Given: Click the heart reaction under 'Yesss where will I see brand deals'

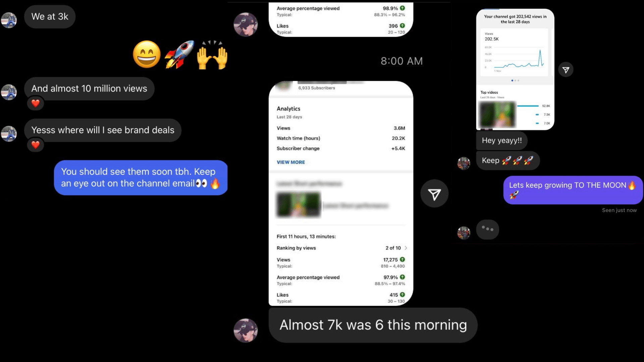Looking at the screenshot, I should [36, 145].
